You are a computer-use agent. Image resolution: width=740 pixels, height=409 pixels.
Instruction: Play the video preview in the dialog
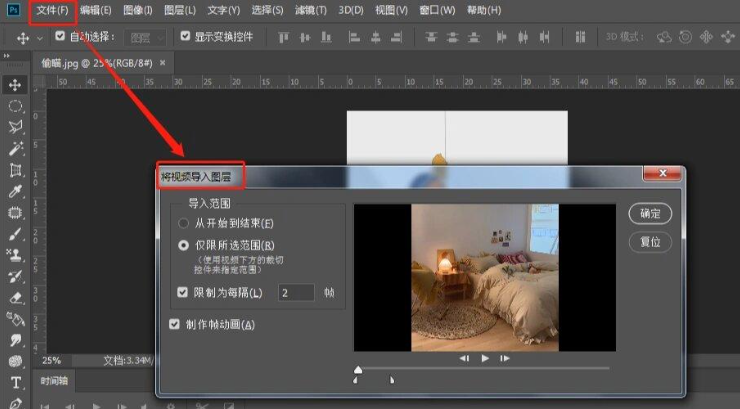(x=485, y=357)
